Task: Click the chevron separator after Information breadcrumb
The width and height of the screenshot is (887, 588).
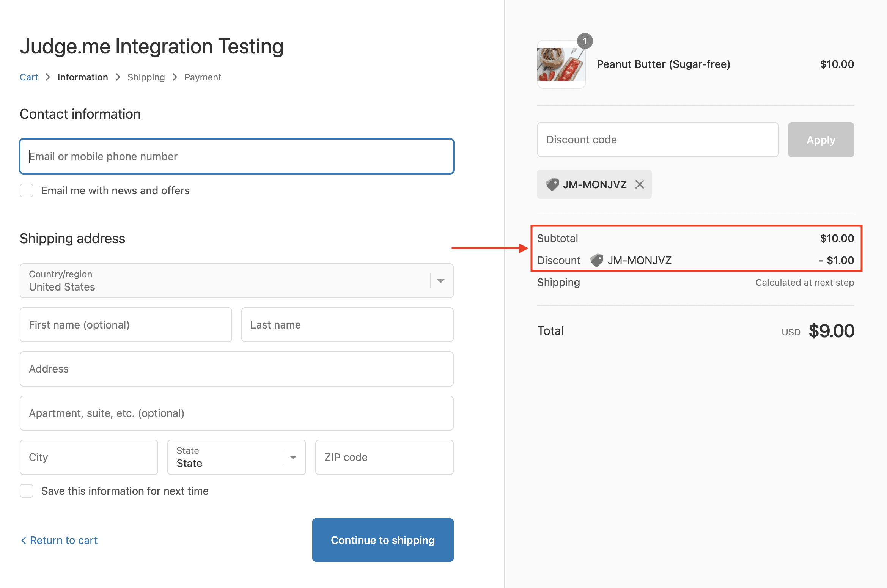Action: point(118,77)
